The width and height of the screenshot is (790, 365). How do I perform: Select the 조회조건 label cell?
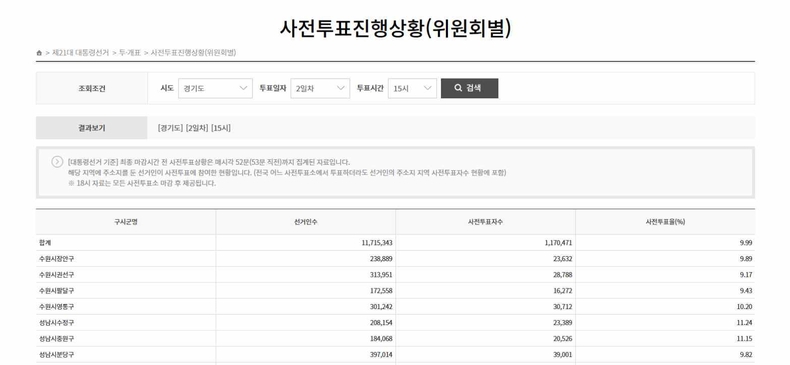point(92,88)
